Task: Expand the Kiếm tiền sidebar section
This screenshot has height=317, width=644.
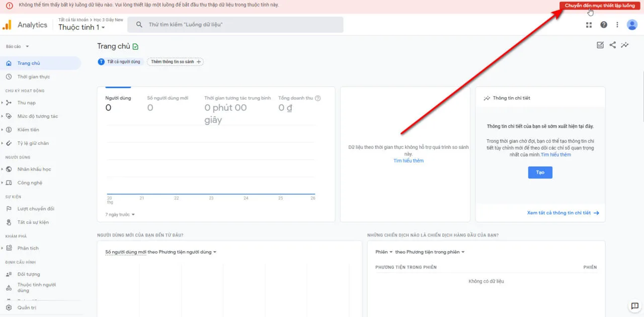Action: pyautogui.click(x=28, y=130)
